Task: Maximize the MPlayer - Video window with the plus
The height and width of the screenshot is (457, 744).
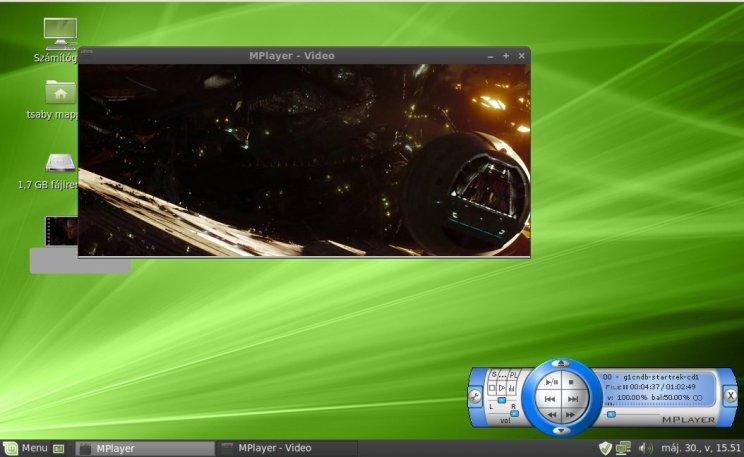Action: coord(506,56)
